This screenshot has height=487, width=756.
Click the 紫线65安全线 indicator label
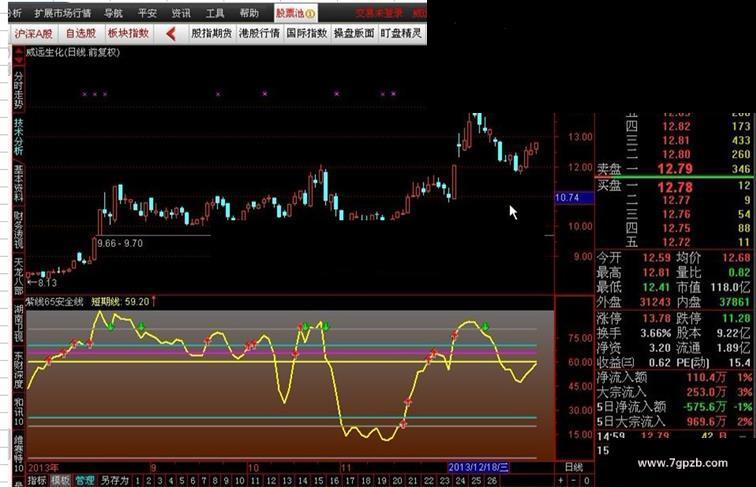54,302
